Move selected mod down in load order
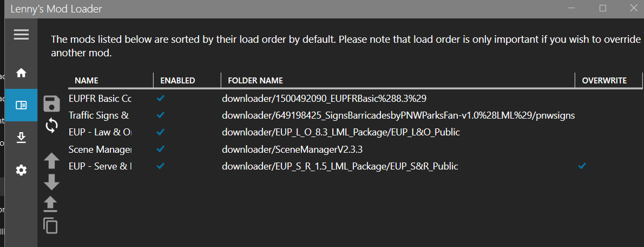Screen dimensions: 644x247 tap(51, 182)
